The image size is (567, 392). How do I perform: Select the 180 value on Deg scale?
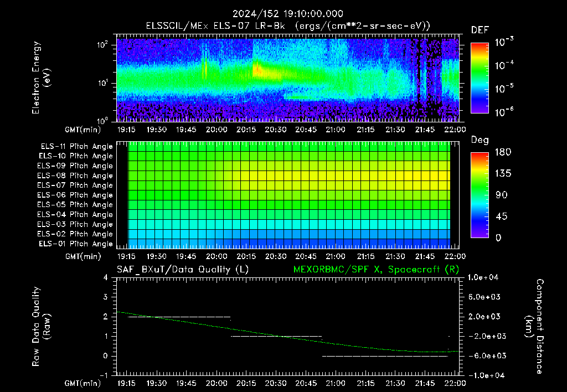pyautogui.click(x=503, y=152)
